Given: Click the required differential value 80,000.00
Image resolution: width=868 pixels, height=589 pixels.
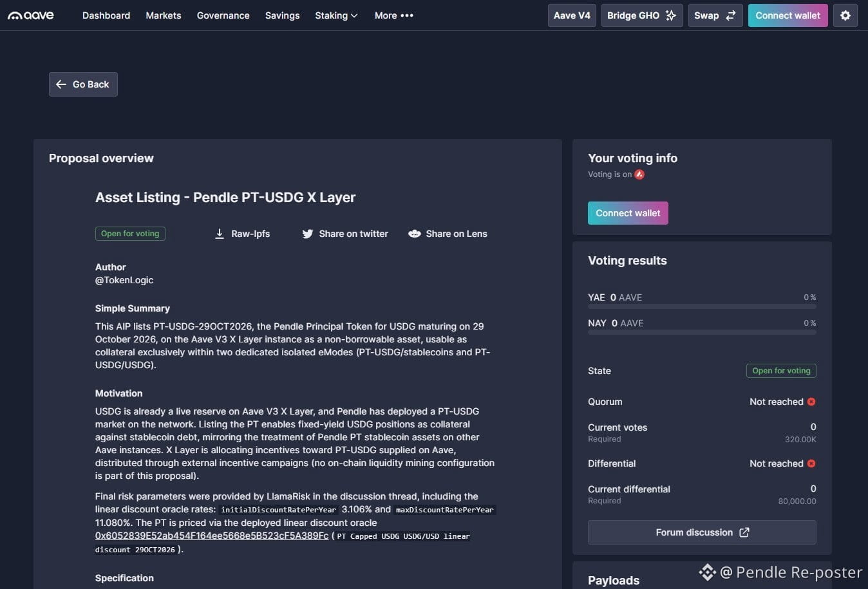Looking at the screenshot, I should 797,501.
